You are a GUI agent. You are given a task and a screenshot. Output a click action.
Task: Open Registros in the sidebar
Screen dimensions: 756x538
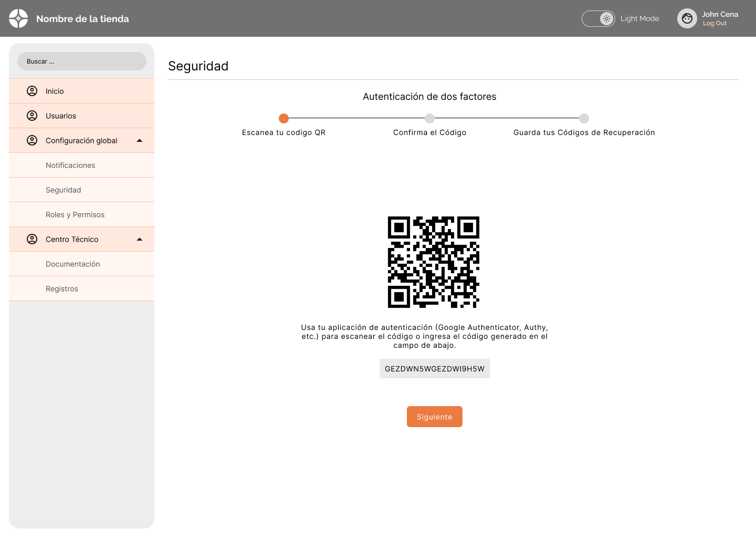coord(62,288)
